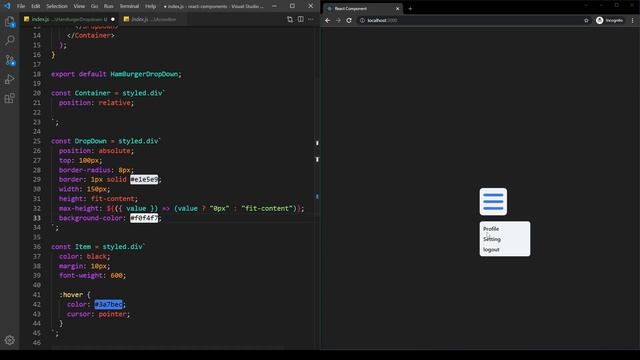The width and height of the screenshot is (640, 360).
Task: Open the Manage gear at sidebar bottom
Action: [9, 340]
